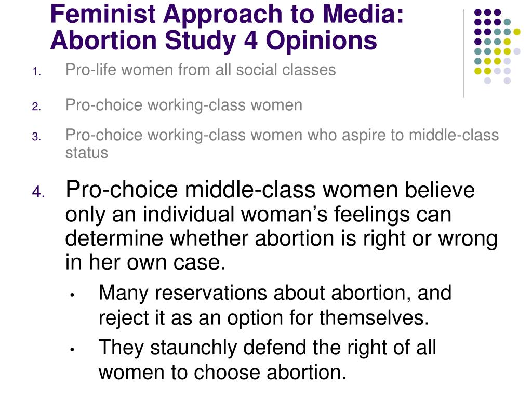Click the list number 1 marker
Image resolution: width=532 pixels, height=399 pixels.
pyautogui.click(x=37, y=72)
